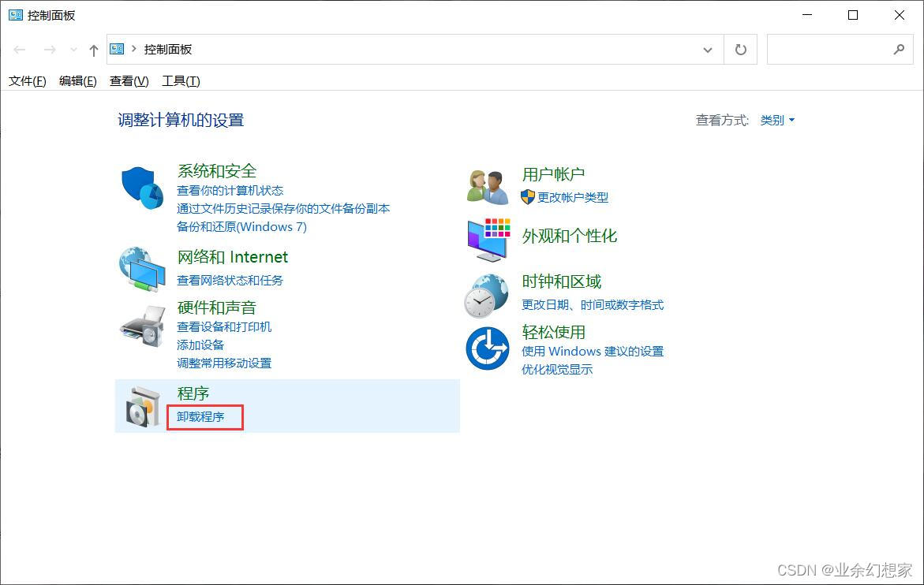
Task: Maximize the Control Panel window
Action: 853,15
